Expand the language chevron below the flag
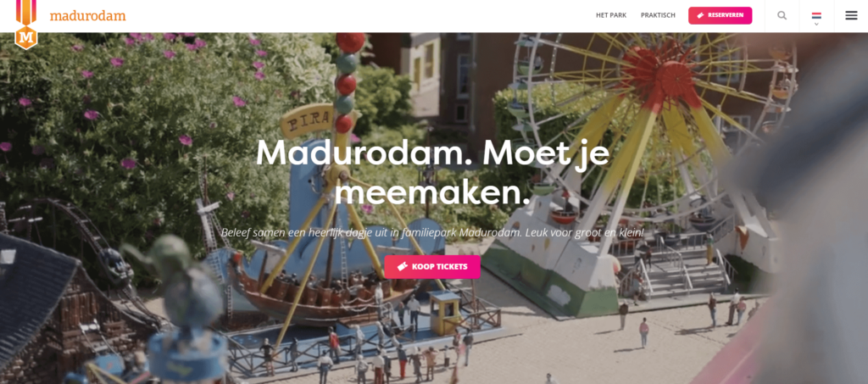The width and height of the screenshot is (868, 384). click(816, 24)
